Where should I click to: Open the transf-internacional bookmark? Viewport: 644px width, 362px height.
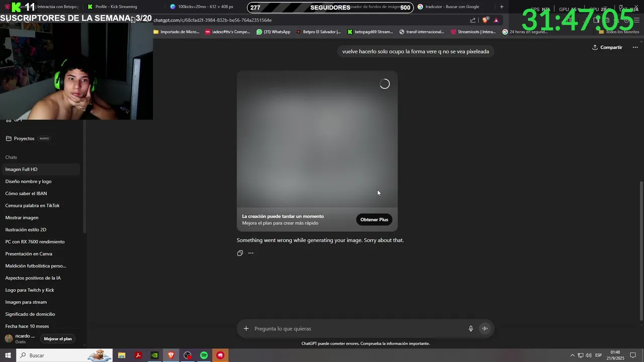[x=422, y=32]
